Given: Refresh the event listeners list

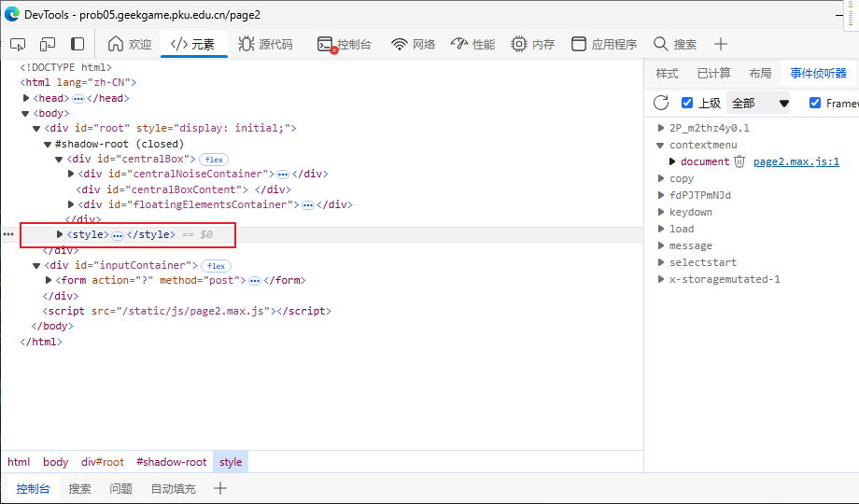Looking at the screenshot, I should tap(661, 103).
